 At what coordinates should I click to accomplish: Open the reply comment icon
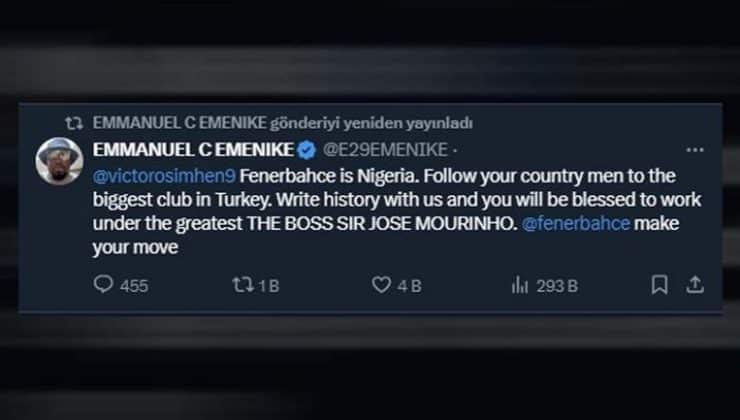(103, 285)
